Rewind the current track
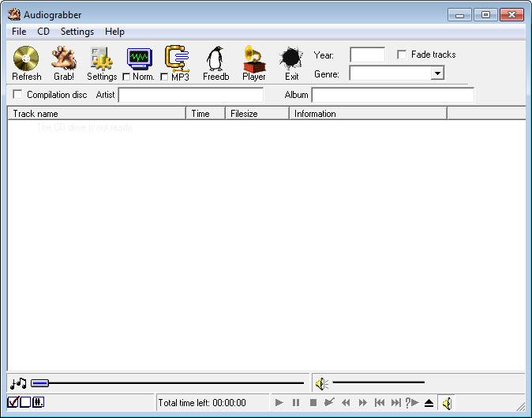532x418 pixels. (346, 403)
